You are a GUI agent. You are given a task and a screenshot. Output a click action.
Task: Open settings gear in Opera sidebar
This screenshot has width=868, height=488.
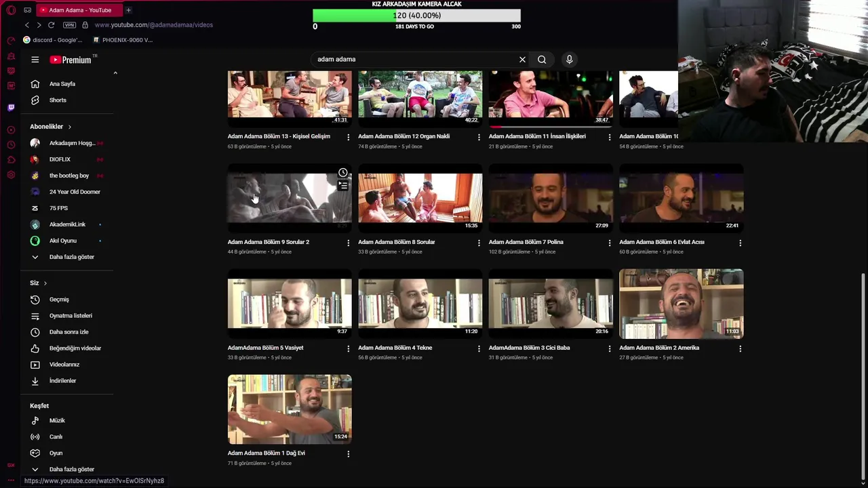[x=11, y=175]
